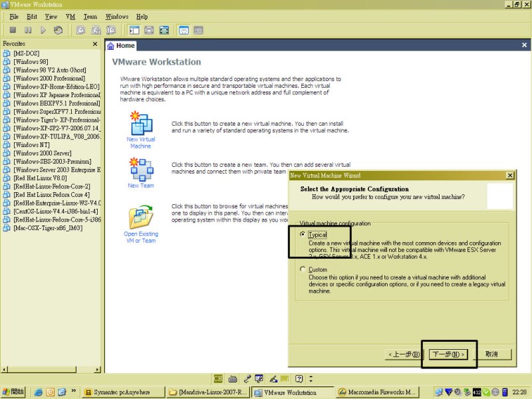532x399 pixels.
Task: Switch to Macromedia Fireworks taskbar button
Action: click(377, 392)
